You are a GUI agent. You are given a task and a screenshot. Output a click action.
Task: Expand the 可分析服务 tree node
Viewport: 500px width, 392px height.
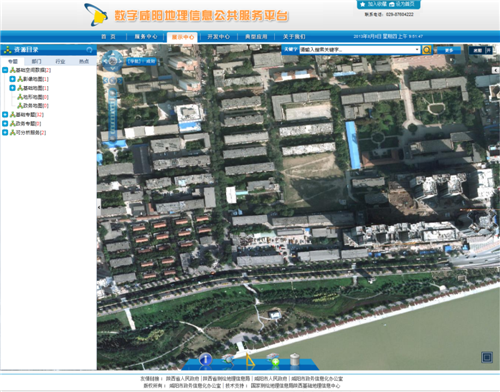tap(5, 133)
